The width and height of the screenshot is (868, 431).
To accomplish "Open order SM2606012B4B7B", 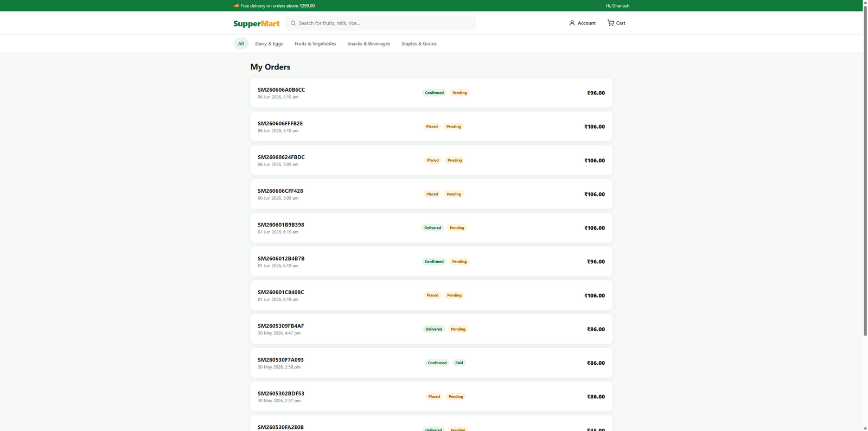I will coord(431,262).
